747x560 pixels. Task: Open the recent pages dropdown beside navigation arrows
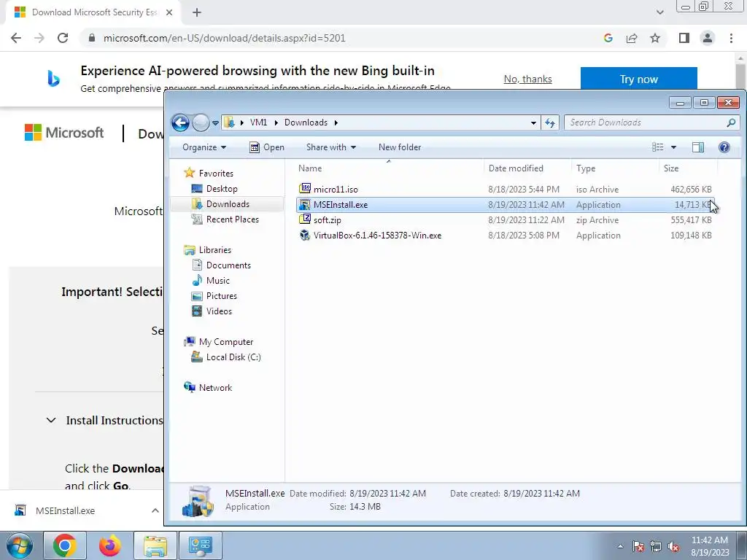[x=215, y=122]
